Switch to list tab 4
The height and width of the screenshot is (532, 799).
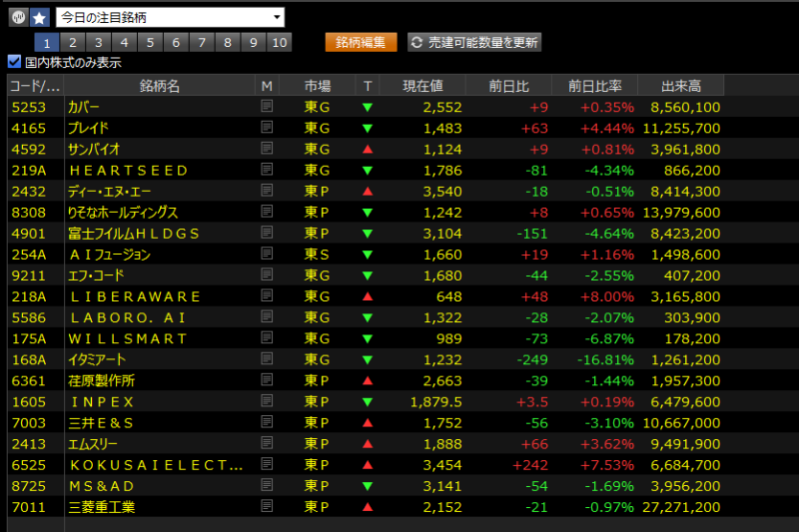[x=124, y=42]
